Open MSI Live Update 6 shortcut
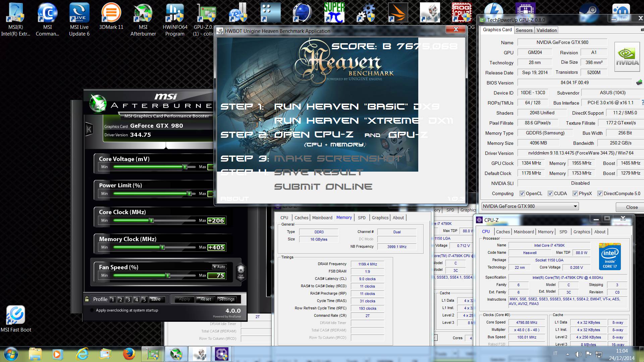644x362 pixels. pos(79,19)
